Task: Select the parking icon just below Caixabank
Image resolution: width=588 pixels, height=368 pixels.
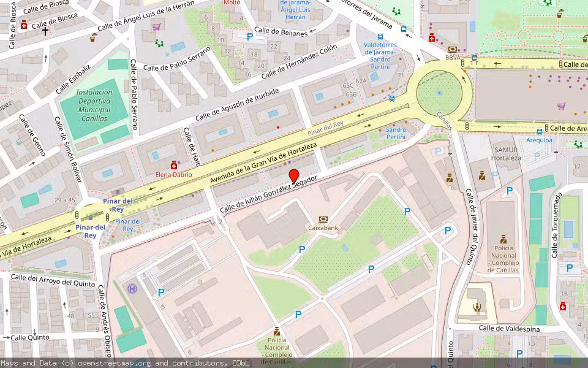Action: coord(302,250)
